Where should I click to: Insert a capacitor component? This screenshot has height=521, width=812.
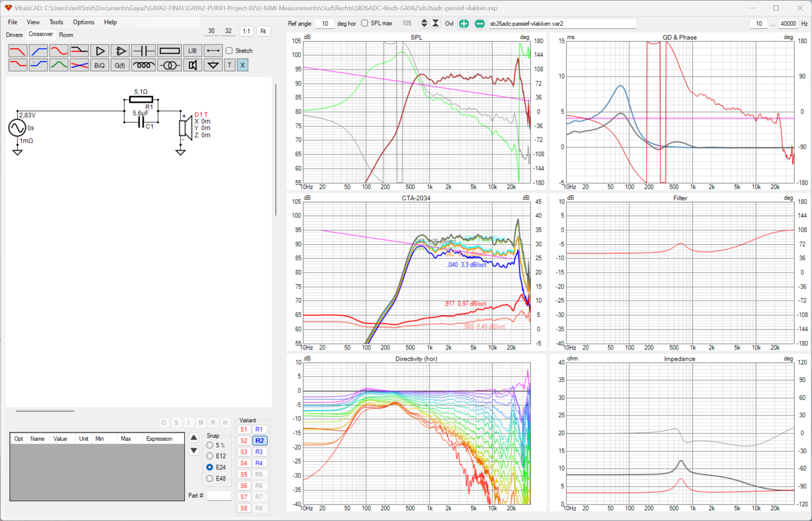(x=144, y=51)
